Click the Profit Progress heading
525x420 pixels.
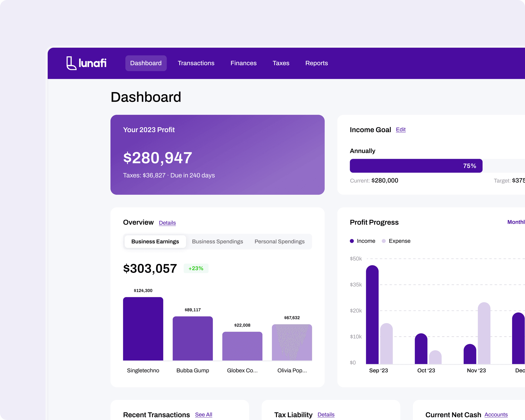(x=374, y=222)
